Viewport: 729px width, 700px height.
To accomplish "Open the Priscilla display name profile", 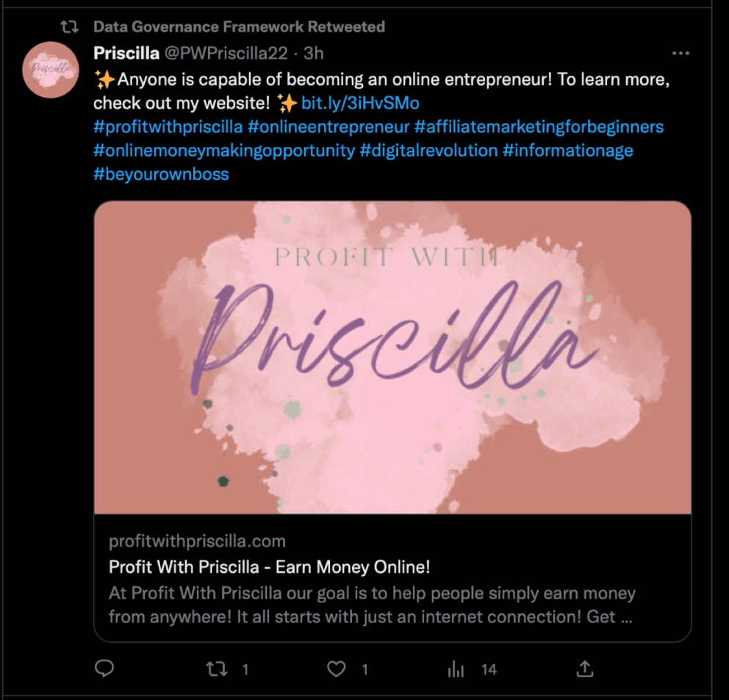I will (x=127, y=53).
